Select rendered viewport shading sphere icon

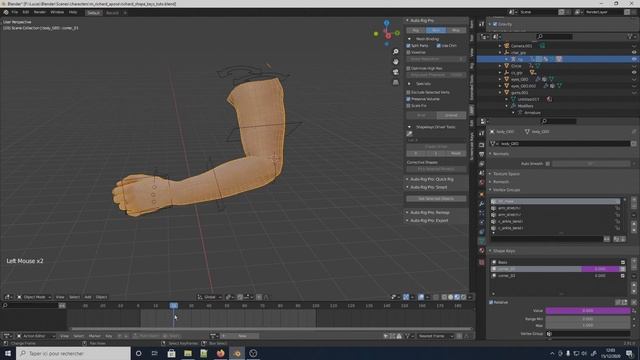pos(463,297)
